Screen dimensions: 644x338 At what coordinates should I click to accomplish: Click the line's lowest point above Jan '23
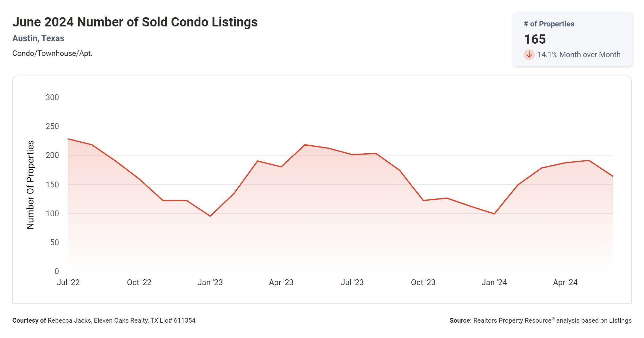tap(210, 216)
